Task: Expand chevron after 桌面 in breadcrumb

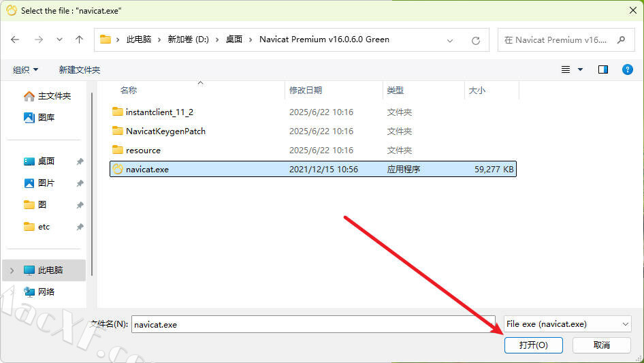Action: [251, 40]
